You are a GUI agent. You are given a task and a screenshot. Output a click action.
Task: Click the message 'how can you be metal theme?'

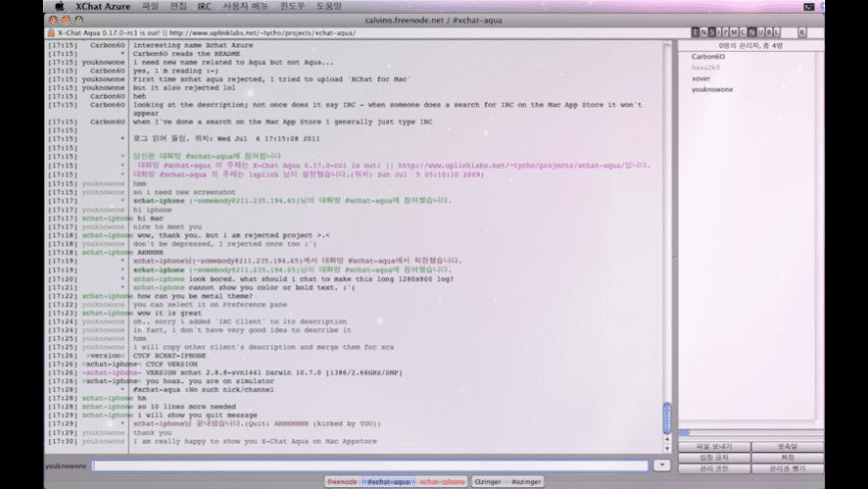click(195, 296)
